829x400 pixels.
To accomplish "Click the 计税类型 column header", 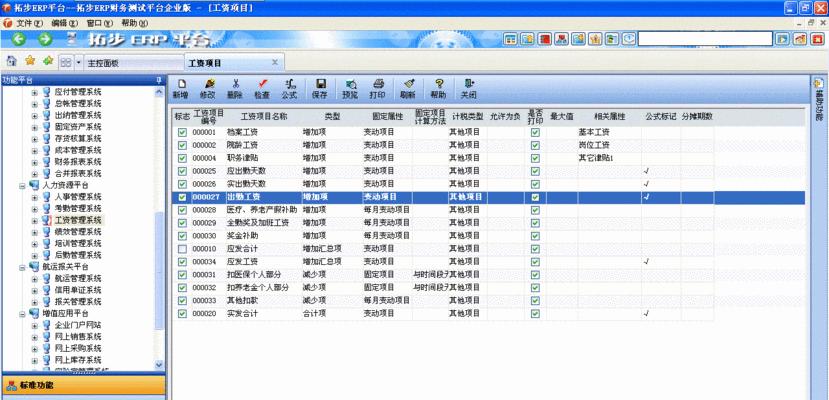I will click(468, 116).
